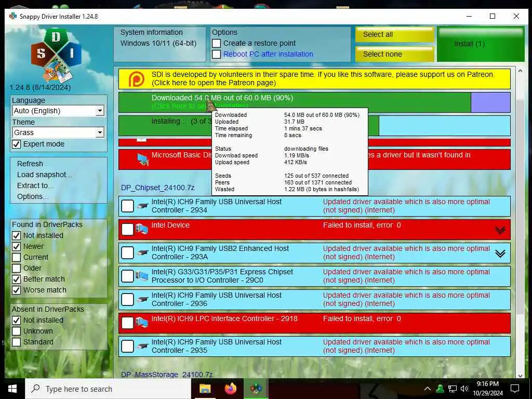Toggle the Better match checkbox

tap(16, 279)
